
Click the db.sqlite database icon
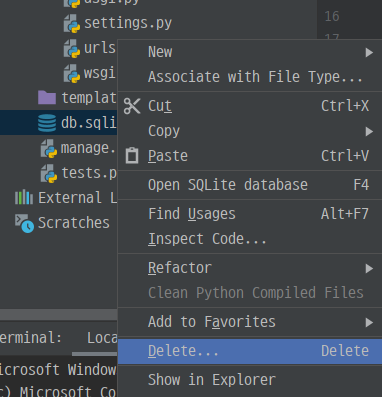coord(47,123)
